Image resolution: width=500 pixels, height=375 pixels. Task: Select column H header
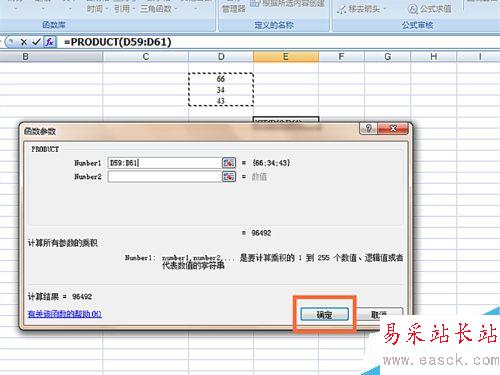pyautogui.click(x=434, y=57)
